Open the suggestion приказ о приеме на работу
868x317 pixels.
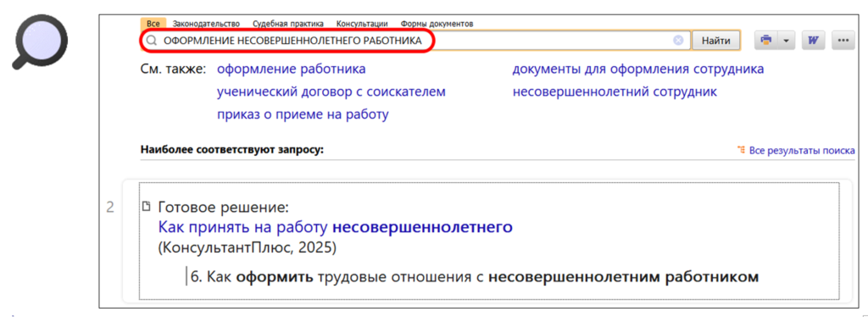click(x=303, y=114)
